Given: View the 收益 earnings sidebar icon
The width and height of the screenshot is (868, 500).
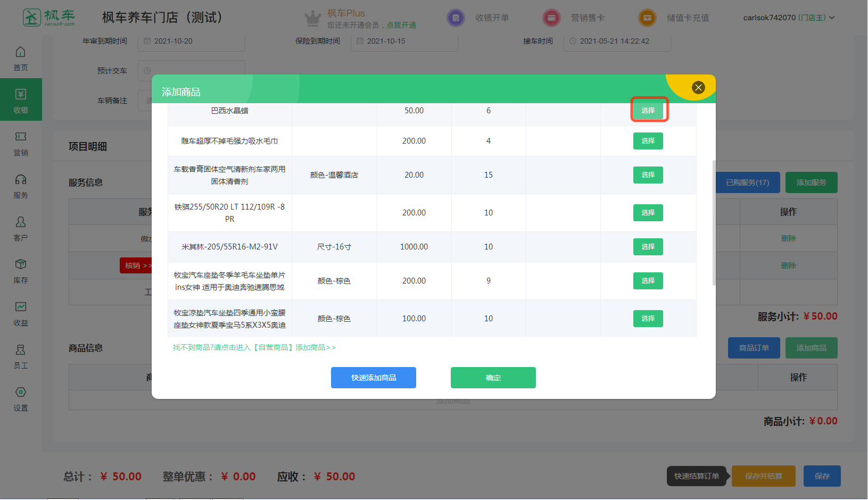Looking at the screenshot, I should pos(21,313).
